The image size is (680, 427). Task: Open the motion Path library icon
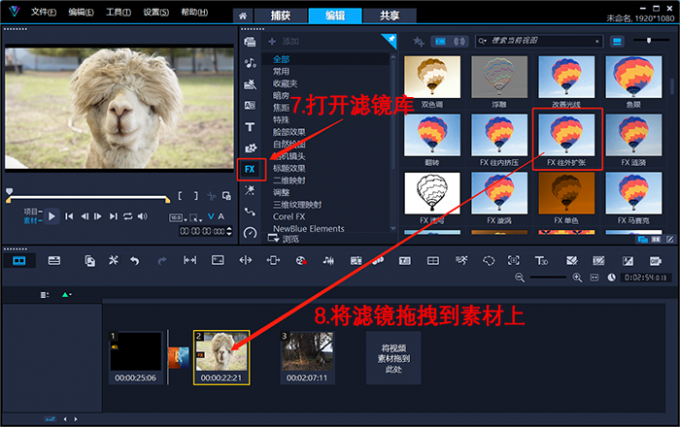pyautogui.click(x=250, y=212)
